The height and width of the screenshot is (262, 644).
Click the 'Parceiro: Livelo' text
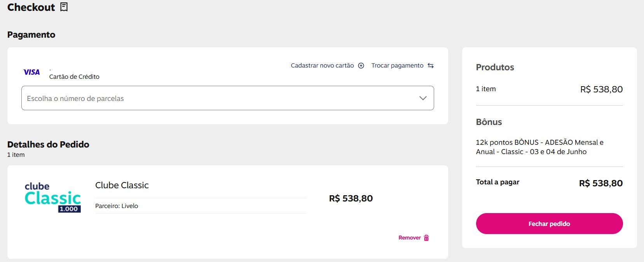[117, 206]
